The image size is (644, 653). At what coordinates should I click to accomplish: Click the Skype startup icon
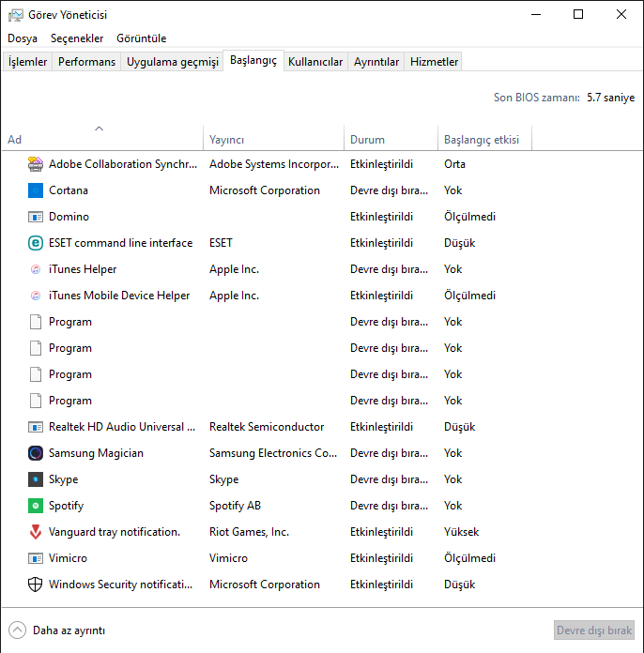tap(36, 479)
